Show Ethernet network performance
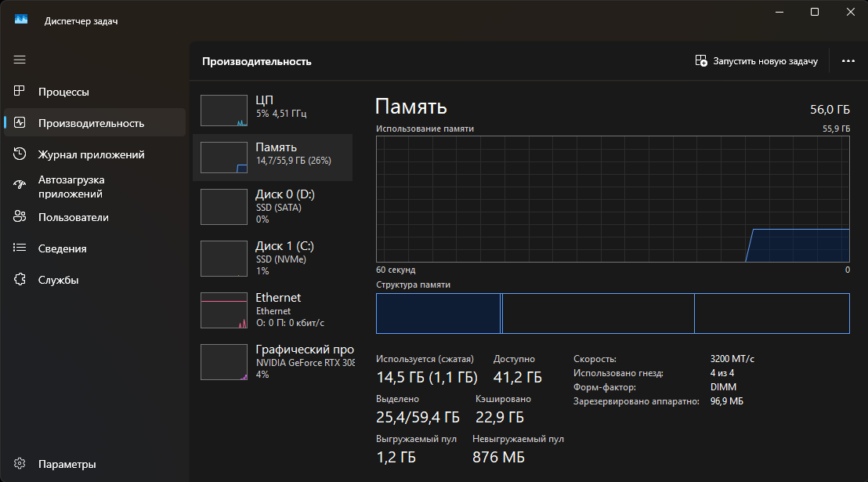The width and height of the screenshot is (868, 482). click(273, 309)
